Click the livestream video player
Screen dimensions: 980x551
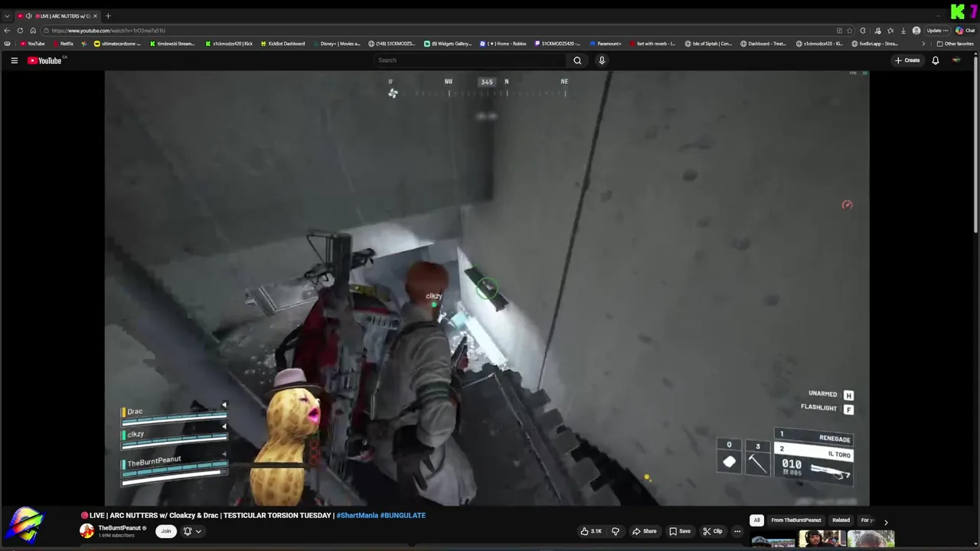pyautogui.click(x=487, y=288)
